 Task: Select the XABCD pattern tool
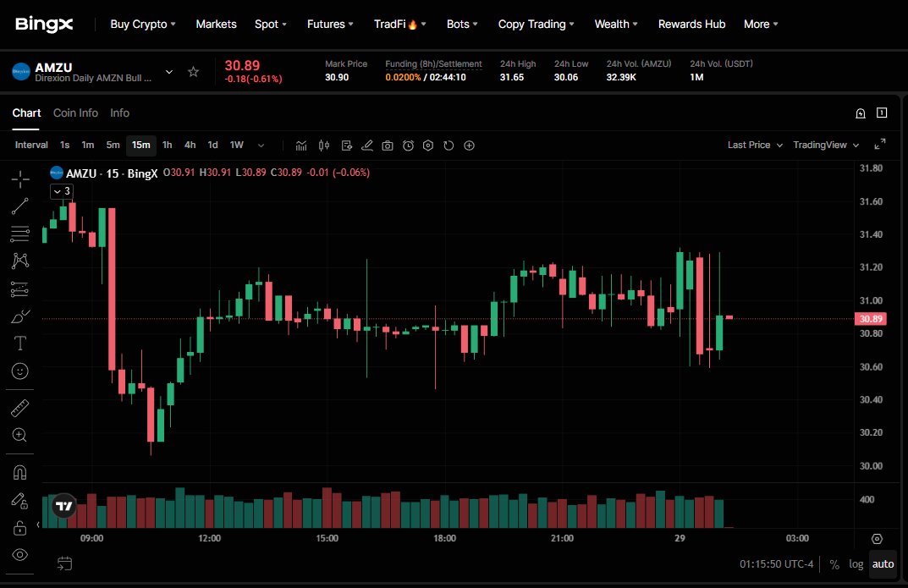click(x=20, y=261)
